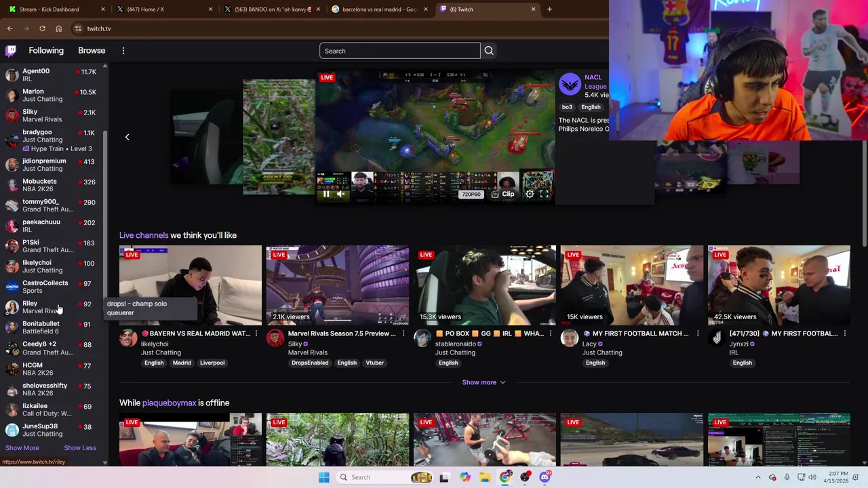This screenshot has width=868, height=488.
Task: Switch to the barcelona vs real madrid tab
Action: coord(380,9)
